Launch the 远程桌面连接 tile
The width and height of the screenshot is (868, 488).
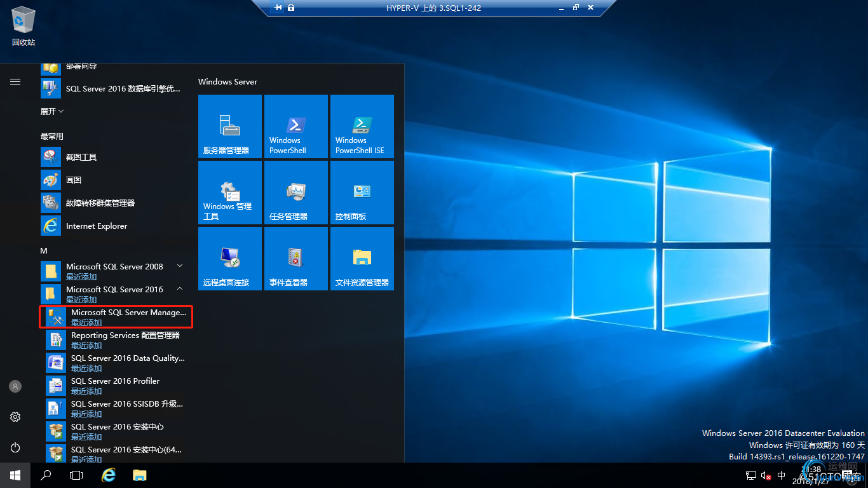pyautogui.click(x=230, y=259)
